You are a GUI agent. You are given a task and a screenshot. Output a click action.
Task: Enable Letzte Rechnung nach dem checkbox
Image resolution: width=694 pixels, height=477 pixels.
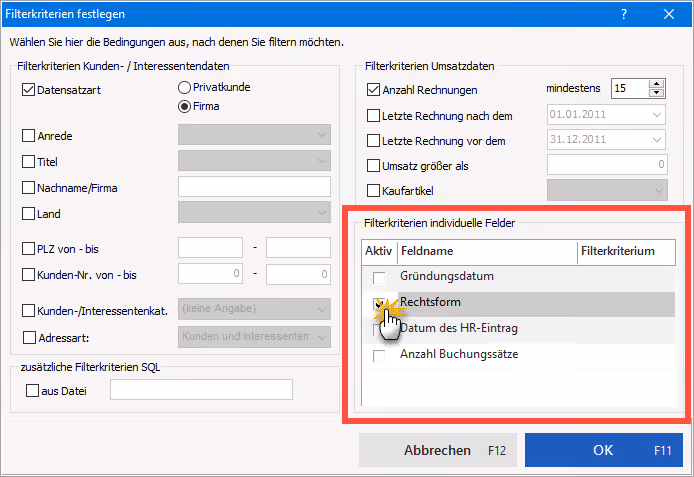(x=373, y=115)
